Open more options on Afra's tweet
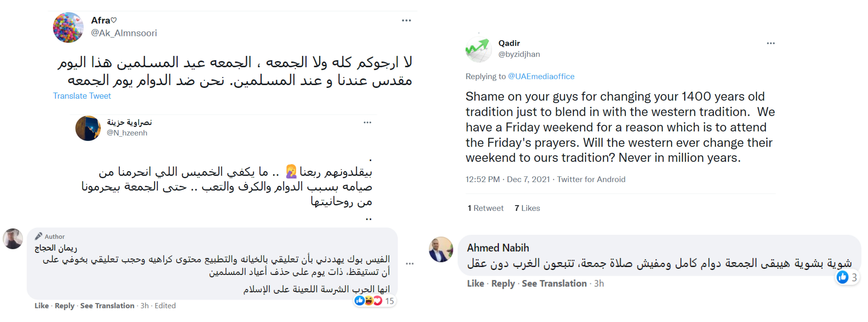Screen dimensions: 868x322 pos(406,21)
